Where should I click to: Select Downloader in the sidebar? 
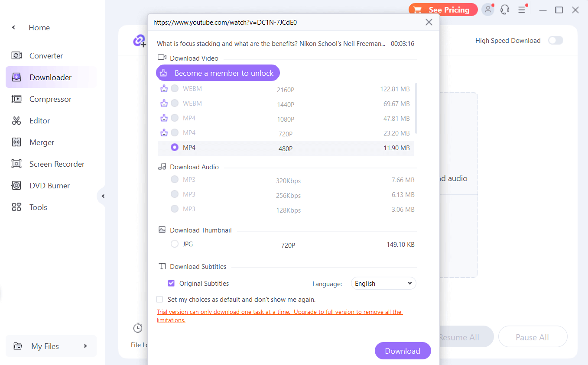(x=51, y=78)
